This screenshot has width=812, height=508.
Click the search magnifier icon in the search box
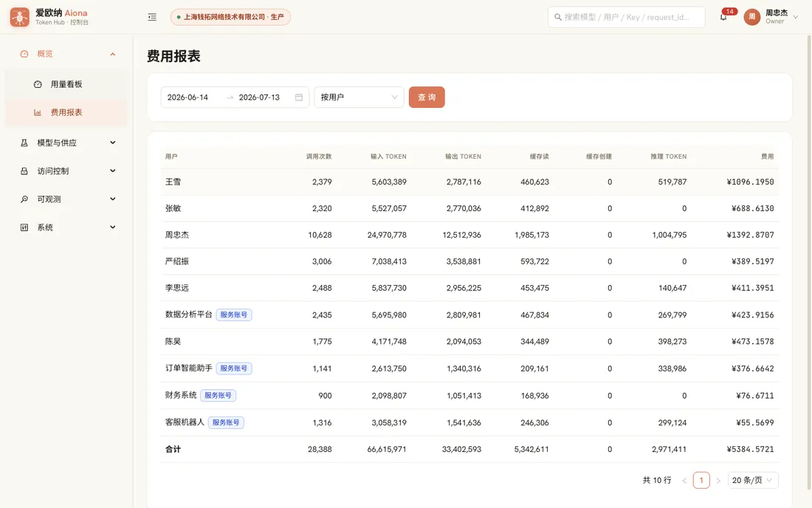pyautogui.click(x=558, y=17)
